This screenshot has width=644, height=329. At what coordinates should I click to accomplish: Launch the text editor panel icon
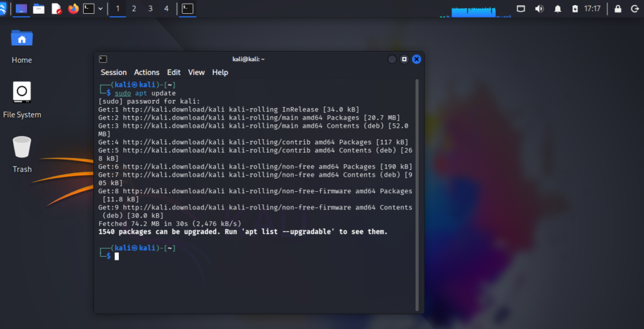(x=56, y=9)
